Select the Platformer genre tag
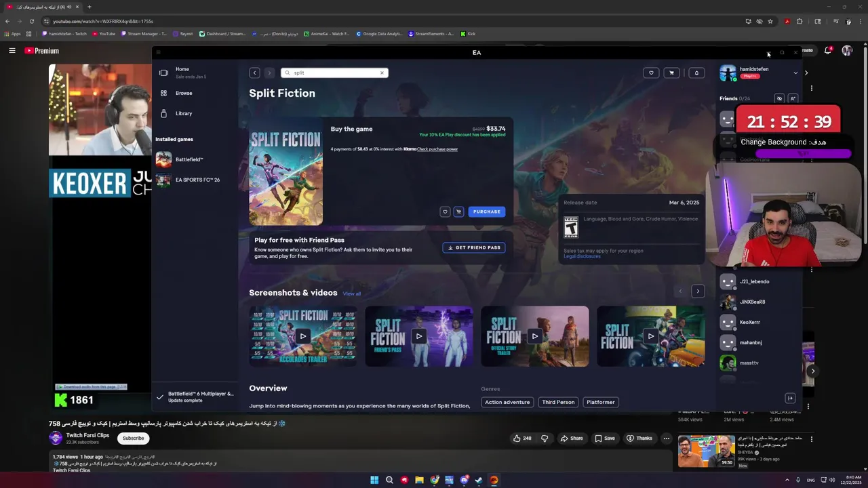The image size is (868, 488). 601,402
